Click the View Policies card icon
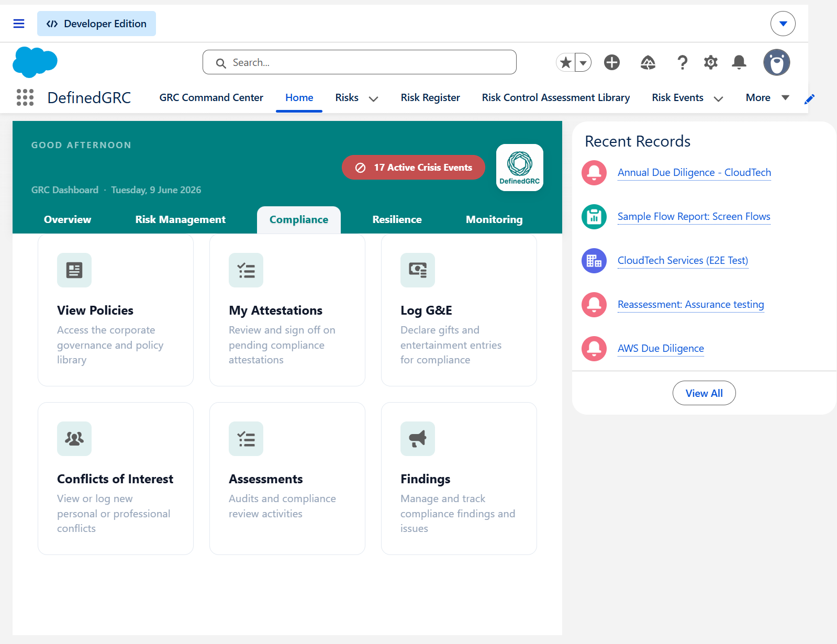 coord(74,270)
